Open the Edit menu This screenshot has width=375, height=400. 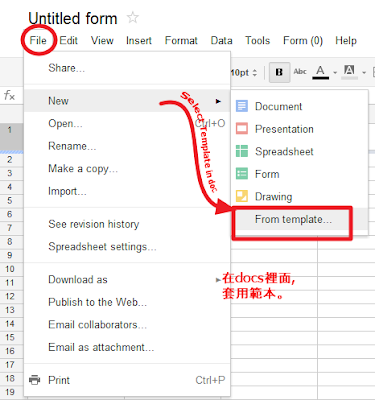click(x=68, y=41)
